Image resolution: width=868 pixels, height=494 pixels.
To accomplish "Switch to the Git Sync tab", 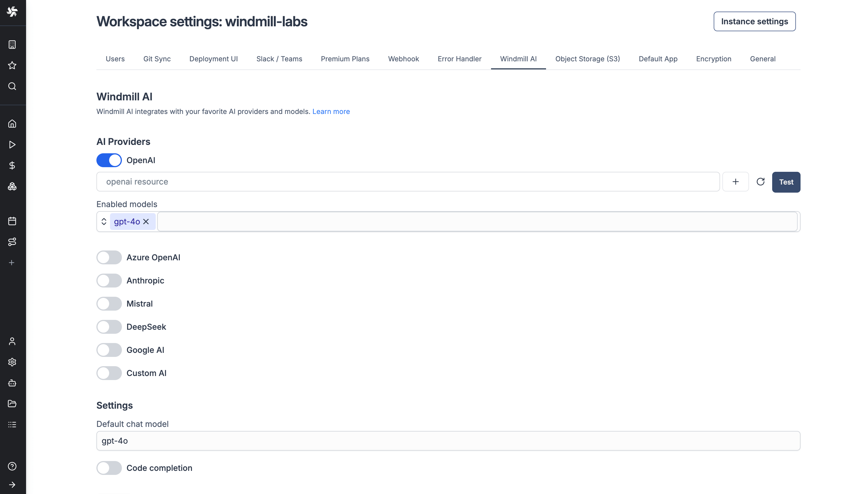I will click(x=157, y=59).
